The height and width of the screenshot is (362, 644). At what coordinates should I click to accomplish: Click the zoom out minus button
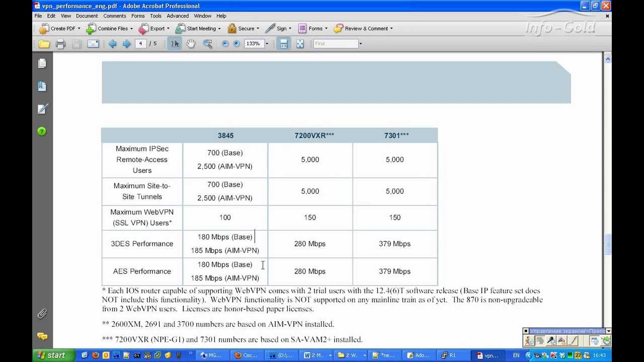click(225, 44)
